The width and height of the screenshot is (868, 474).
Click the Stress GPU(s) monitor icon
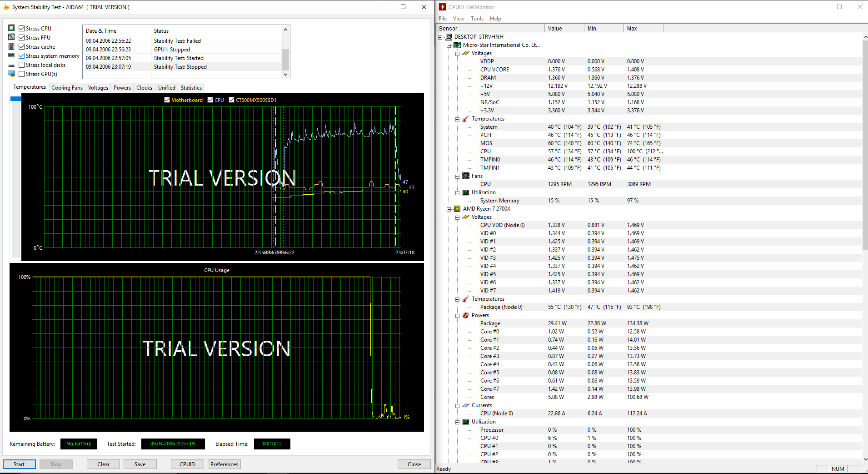coord(11,74)
